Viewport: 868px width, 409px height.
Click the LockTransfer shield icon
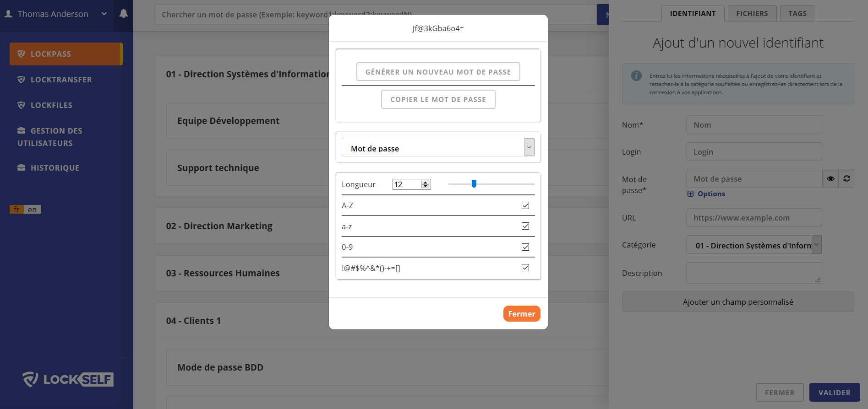pos(21,80)
